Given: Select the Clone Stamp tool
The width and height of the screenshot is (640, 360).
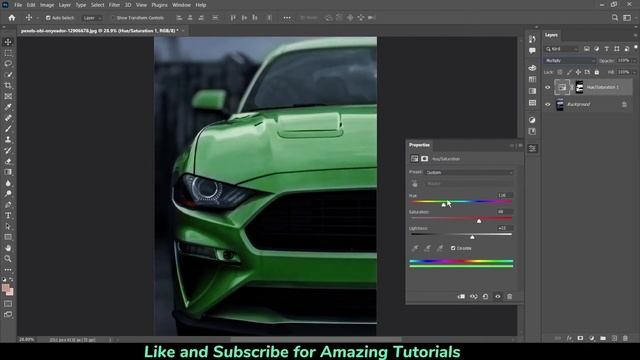Looking at the screenshot, I should tap(8, 140).
